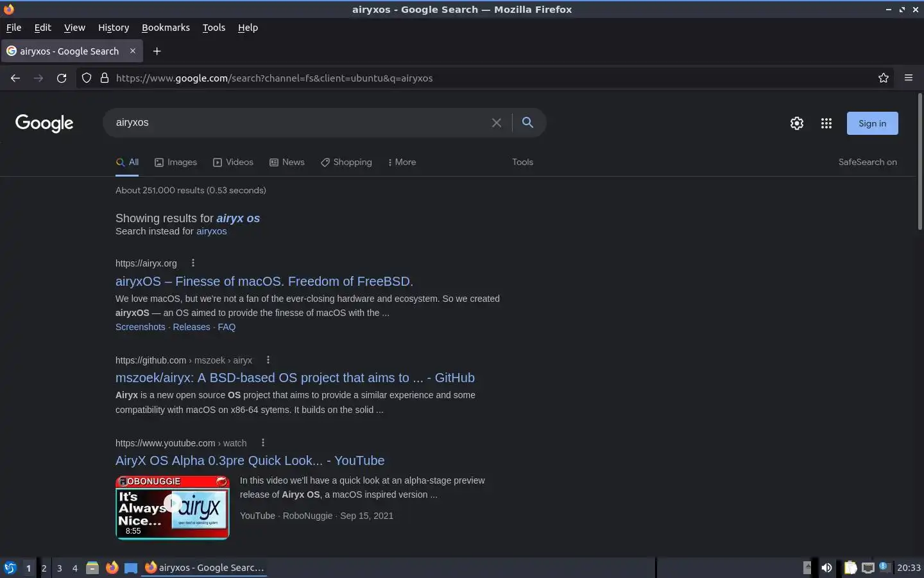This screenshot has width=924, height=578.
Task: Open the Lubuntu start menu icon
Action: 10,568
